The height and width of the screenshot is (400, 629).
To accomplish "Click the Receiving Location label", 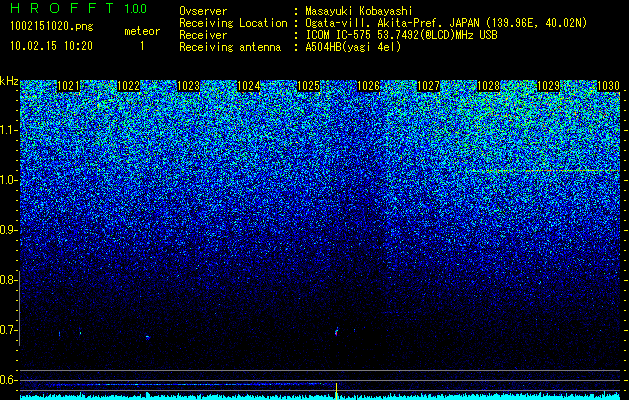I will (x=233, y=23).
